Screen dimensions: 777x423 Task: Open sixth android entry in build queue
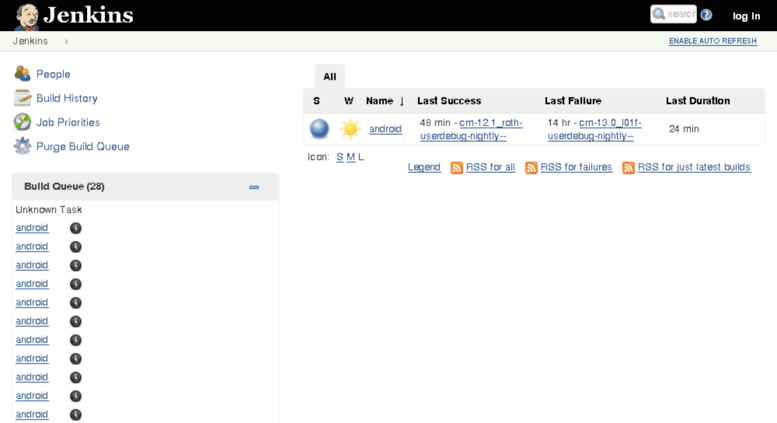(x=32, y=321)
